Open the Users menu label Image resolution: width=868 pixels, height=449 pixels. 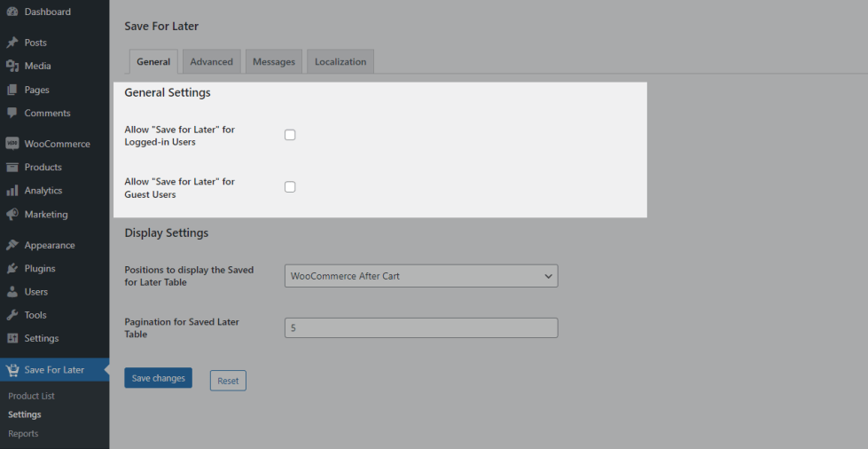point(36,292)
